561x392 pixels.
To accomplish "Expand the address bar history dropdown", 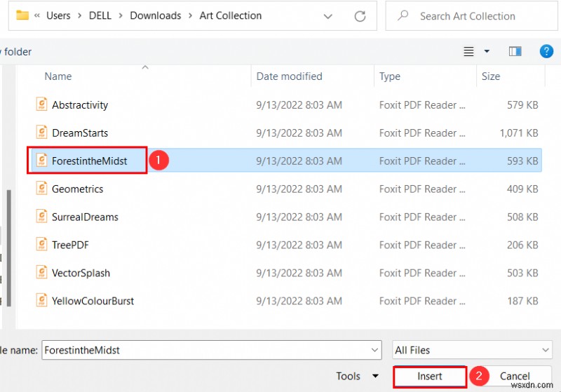I will tap(328, 15).
